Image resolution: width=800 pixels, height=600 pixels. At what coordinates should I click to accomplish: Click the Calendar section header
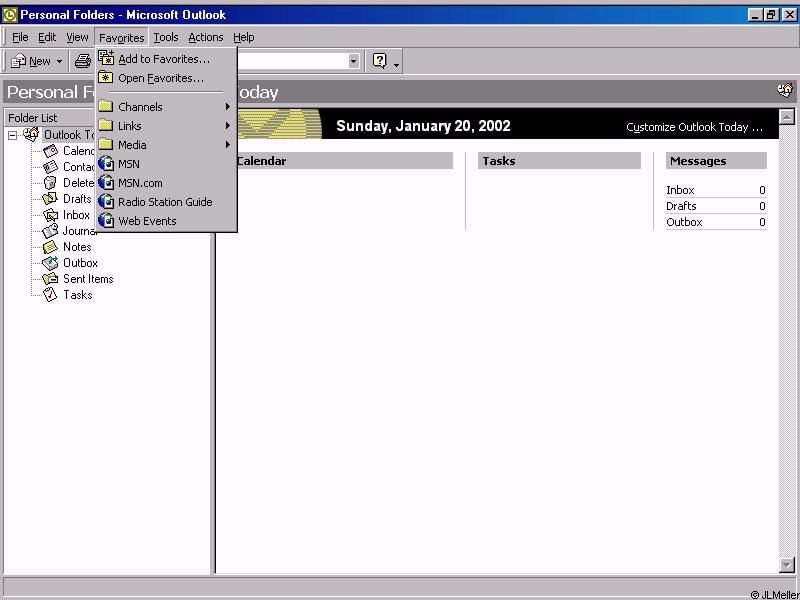[x=344, y=161]
